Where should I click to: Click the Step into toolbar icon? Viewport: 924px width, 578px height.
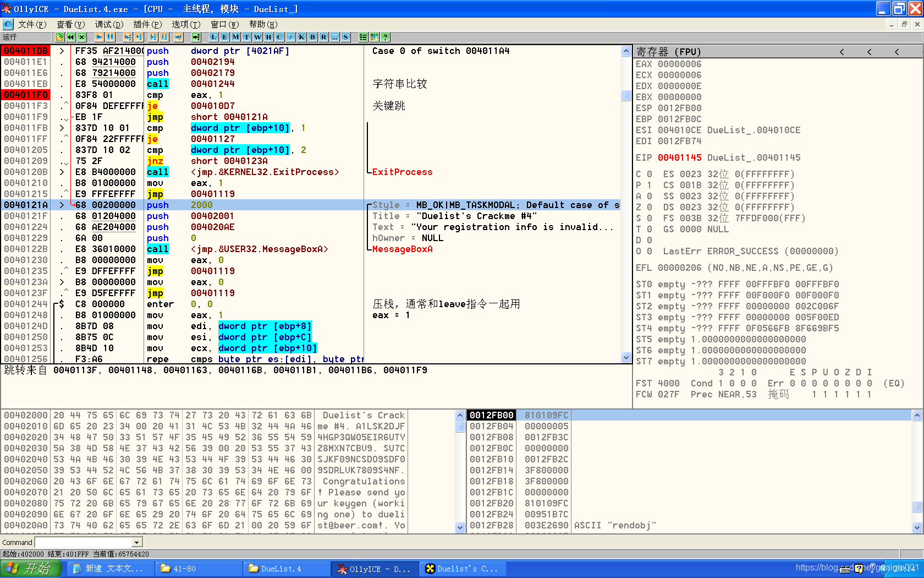pos(128,37)
